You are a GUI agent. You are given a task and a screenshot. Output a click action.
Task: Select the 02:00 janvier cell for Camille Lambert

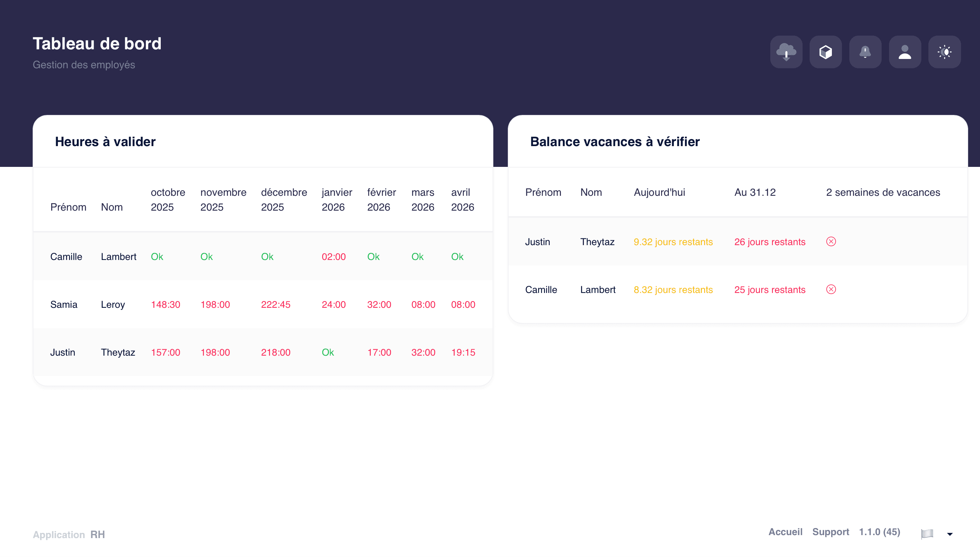coord(333,257)
